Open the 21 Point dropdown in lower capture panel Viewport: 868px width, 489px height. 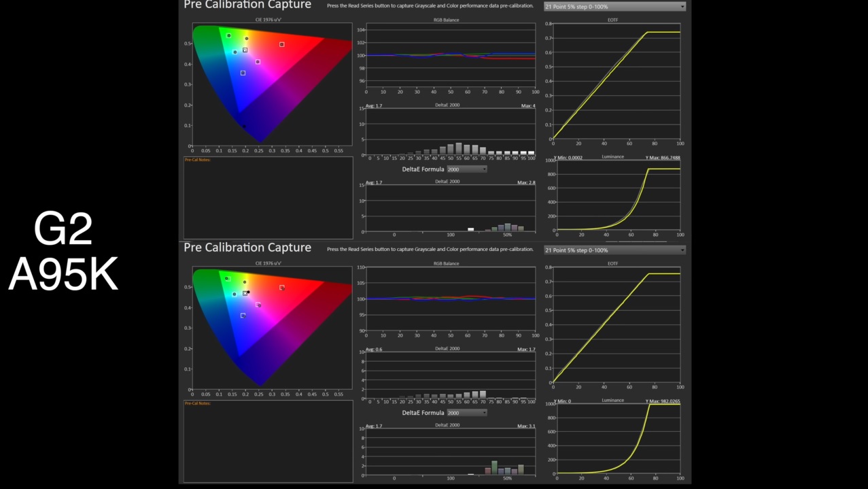coord(614,250)
